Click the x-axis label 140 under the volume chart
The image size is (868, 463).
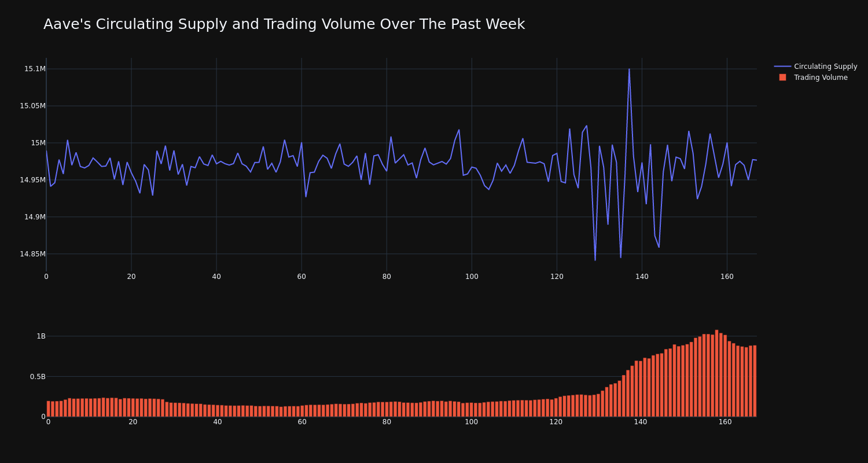(641, 422)
